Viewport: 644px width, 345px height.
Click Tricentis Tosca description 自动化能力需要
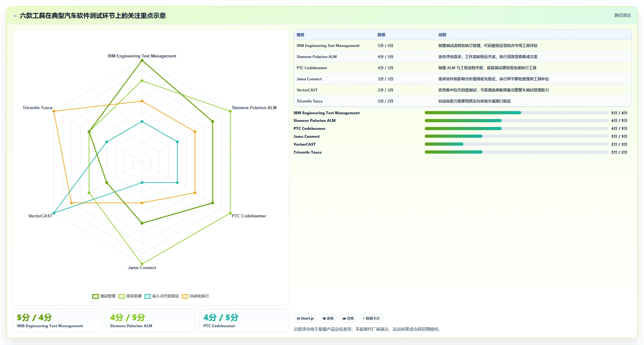475,101
